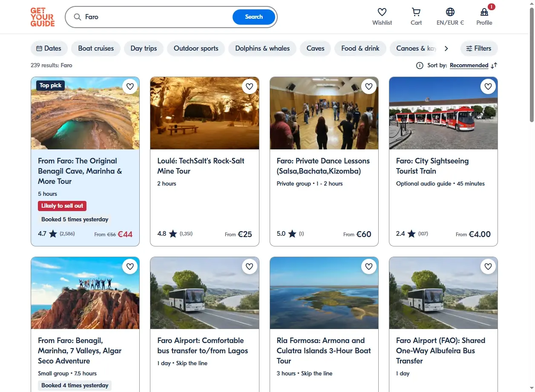
Task: Open Faro Airport (FAO) Albufeira Bus Transfer title
Action: point(441,351)
